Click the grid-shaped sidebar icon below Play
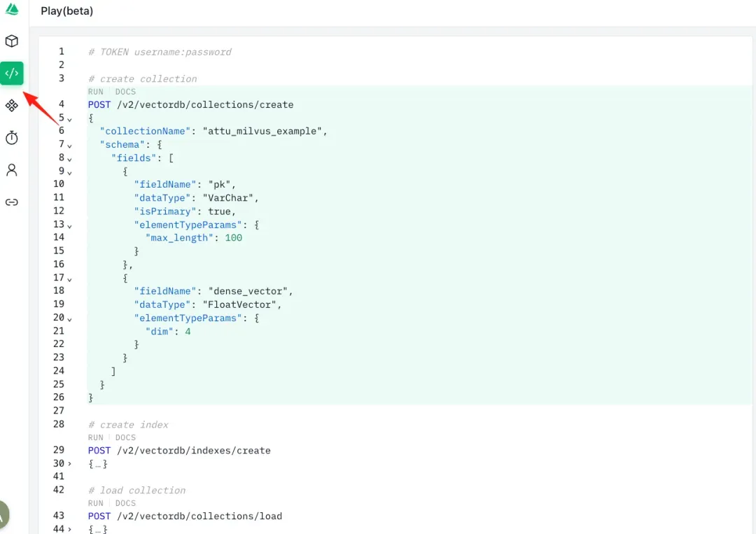The width and height of the screenshot is (756, 534). click(x=11, y=105)
